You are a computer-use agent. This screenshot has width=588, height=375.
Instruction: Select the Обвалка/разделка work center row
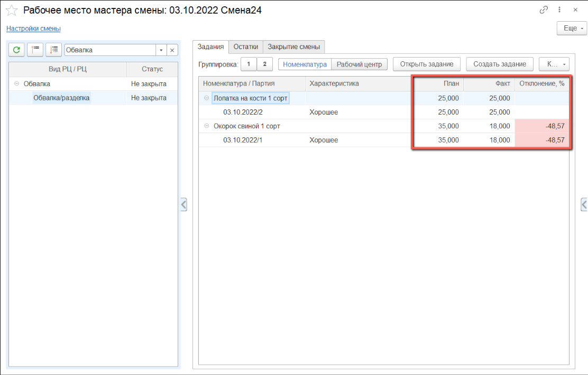coord(61,98)
